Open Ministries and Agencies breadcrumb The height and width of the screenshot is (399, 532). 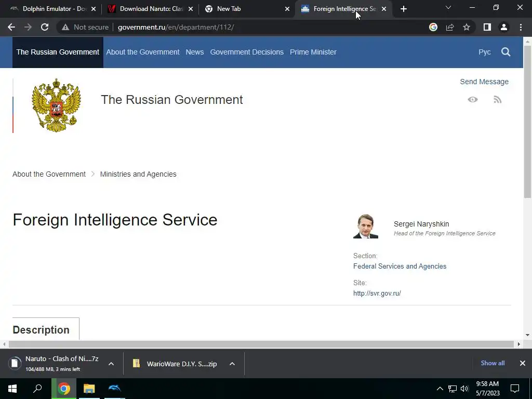point(138,174)
